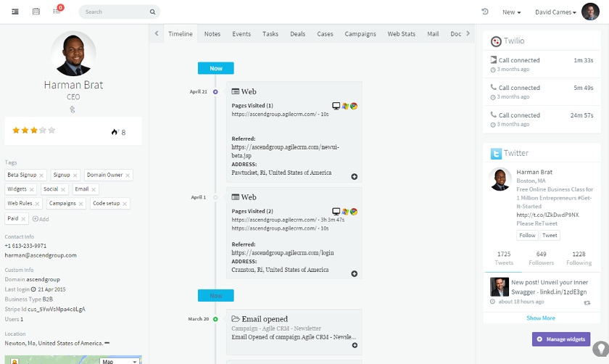Screen dimensions: 609x364
Task: Click the upper Now timeline button
Action: pos(215,68)
